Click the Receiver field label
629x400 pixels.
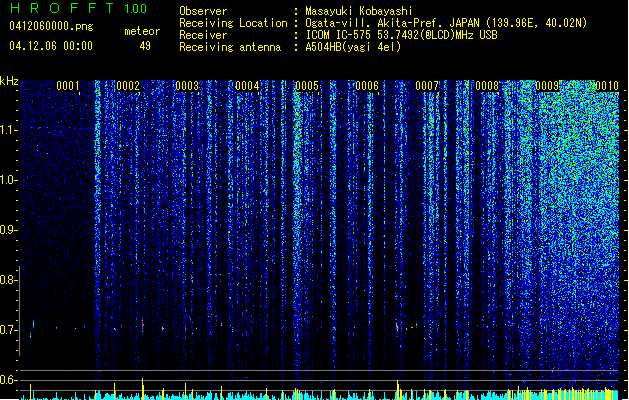[x=203, y=35]
